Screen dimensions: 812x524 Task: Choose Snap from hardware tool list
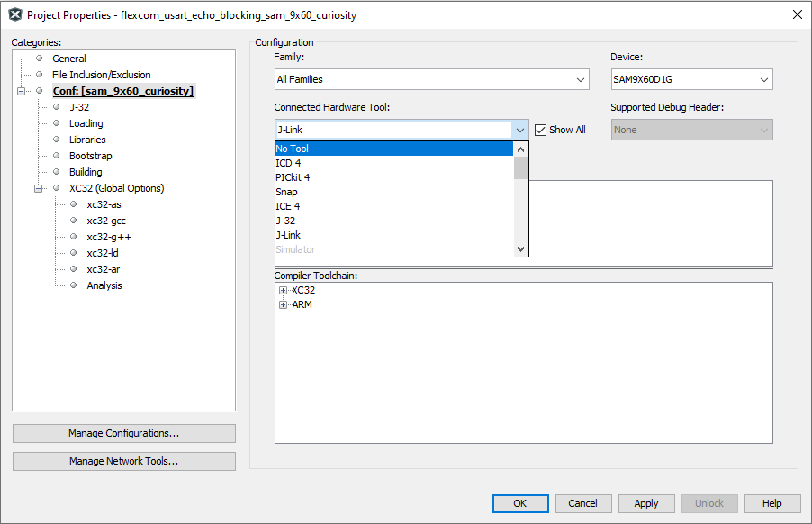[286, 192]
